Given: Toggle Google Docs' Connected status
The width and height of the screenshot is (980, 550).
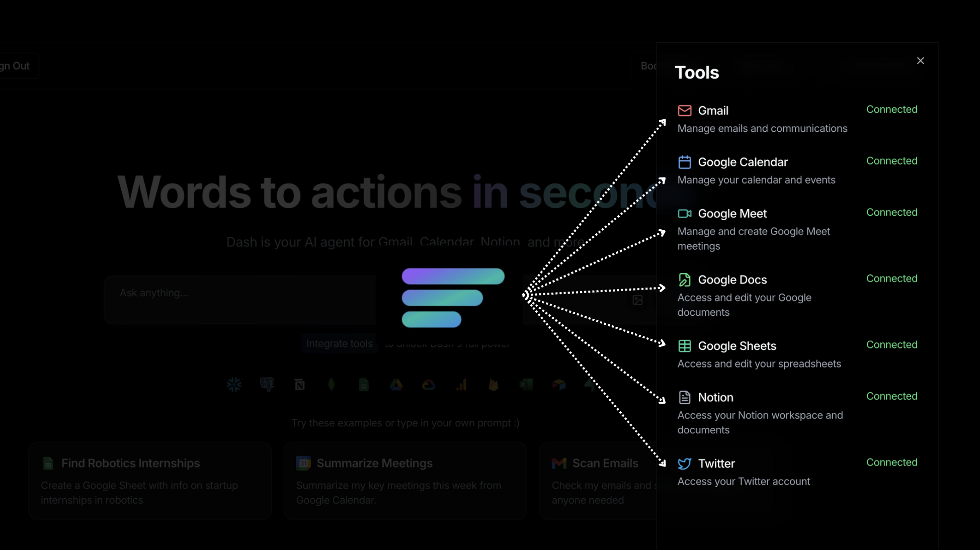Looking at the screenshot, I should point(891,279).
